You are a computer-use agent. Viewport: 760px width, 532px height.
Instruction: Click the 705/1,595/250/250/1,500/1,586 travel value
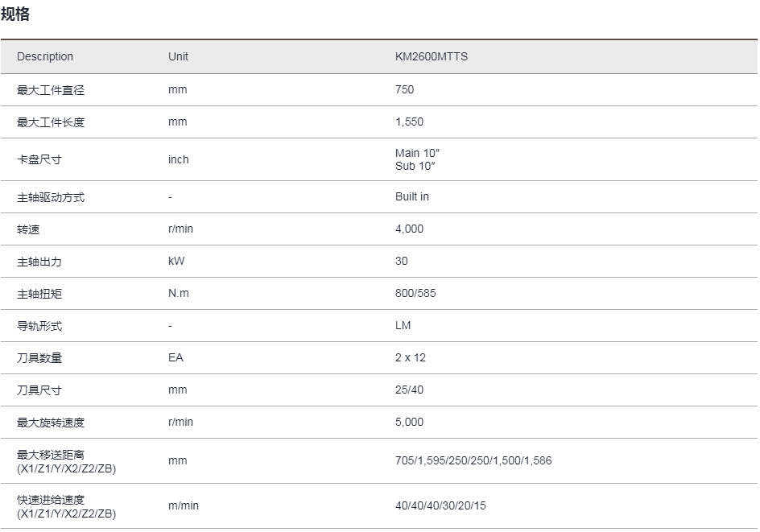click(x=473, y=460)
